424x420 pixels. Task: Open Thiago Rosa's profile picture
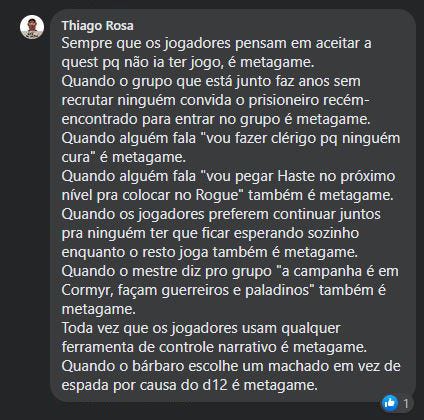pyautogui.click(x=32, y=27)
